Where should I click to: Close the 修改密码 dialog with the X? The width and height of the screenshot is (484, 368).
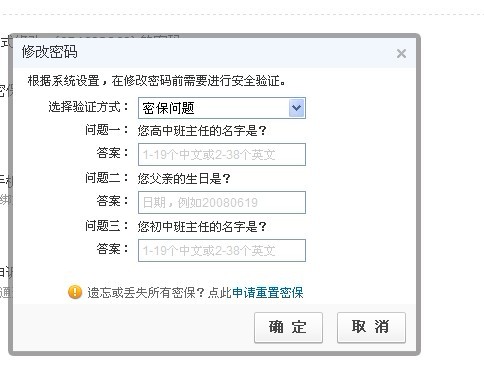point(401,53)
